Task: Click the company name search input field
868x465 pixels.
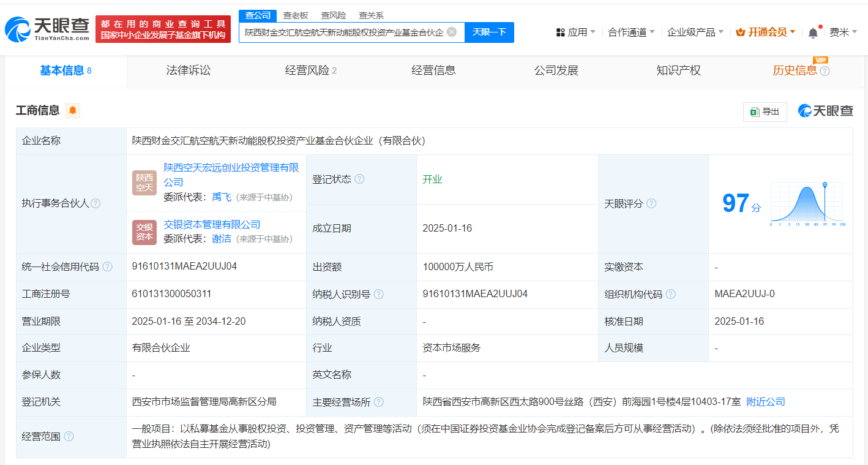Action: [344, 32]
